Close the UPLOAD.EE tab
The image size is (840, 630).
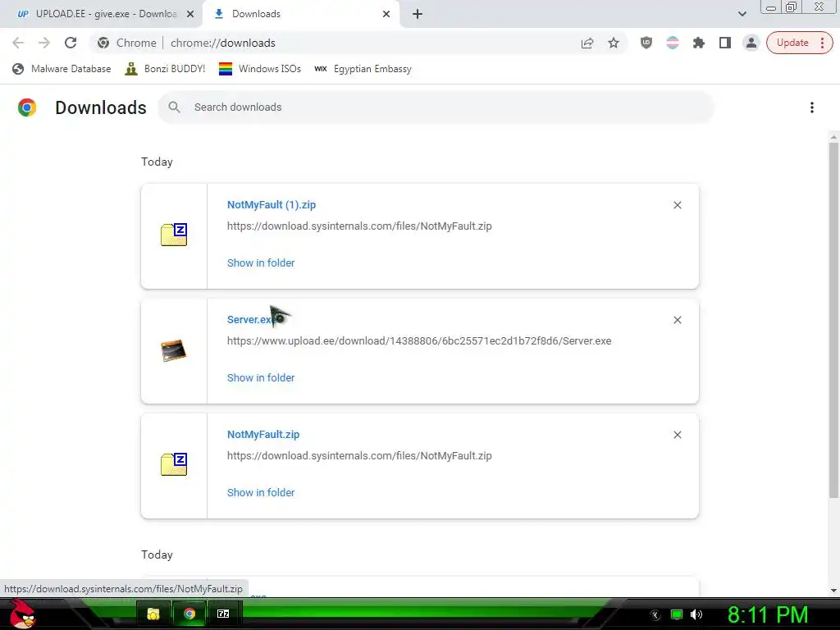[x=190, y=15]
